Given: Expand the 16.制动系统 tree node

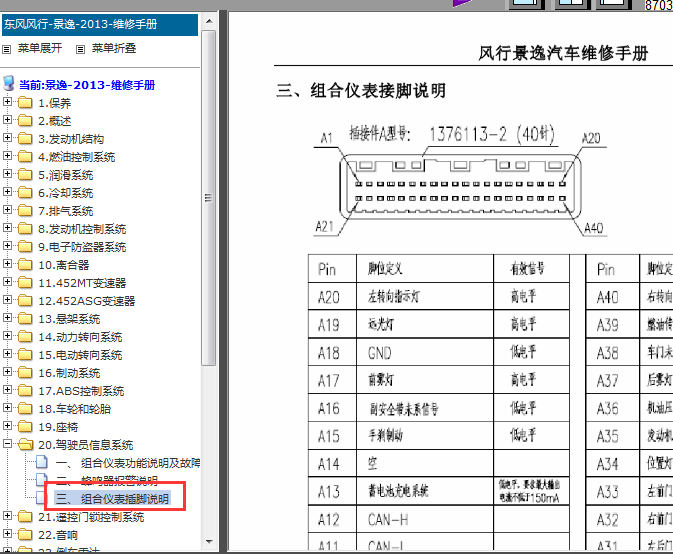Looking at the screenshot, I should (7, 372).
